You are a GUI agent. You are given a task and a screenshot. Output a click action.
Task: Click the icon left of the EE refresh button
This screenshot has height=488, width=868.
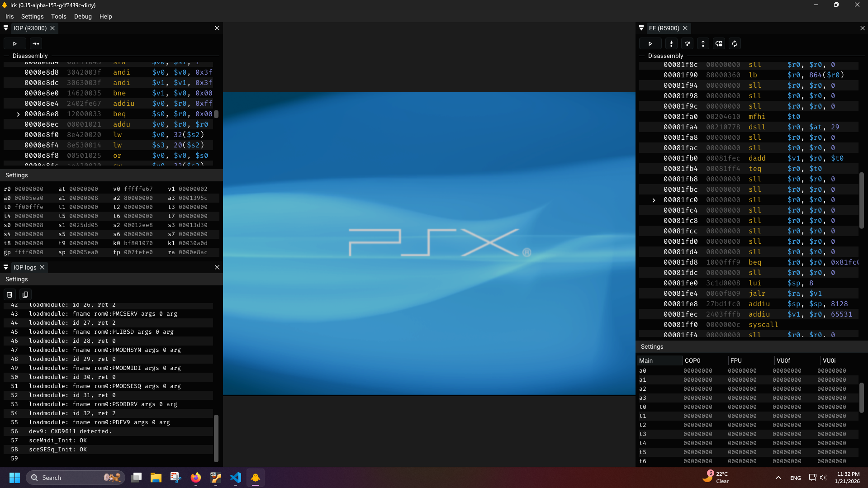(719, 44)
